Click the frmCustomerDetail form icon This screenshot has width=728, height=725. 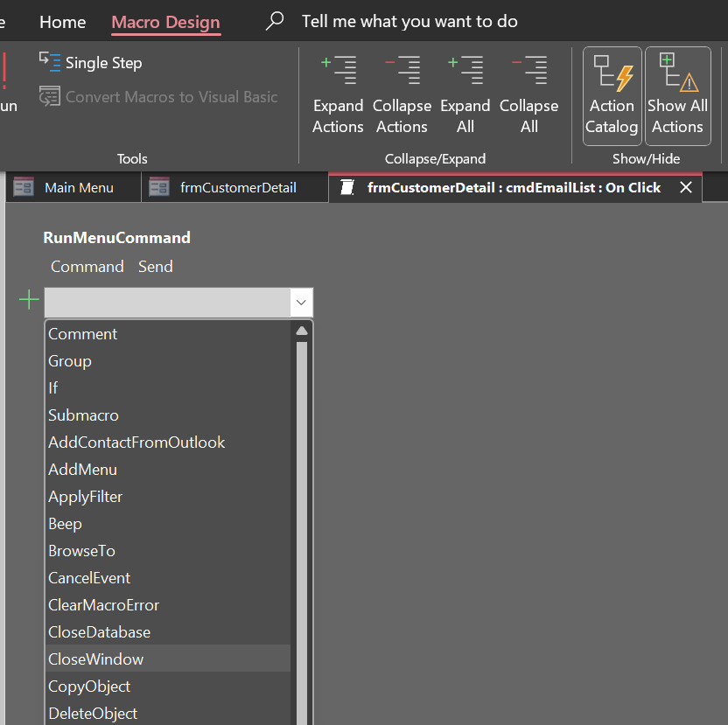pyautogui.click(x=158, y=187)
